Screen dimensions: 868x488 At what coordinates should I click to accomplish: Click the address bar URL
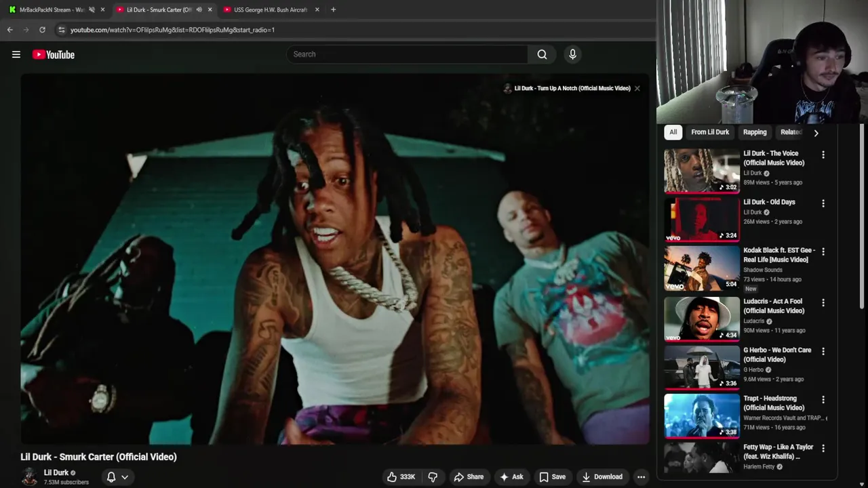coord(172,30)
